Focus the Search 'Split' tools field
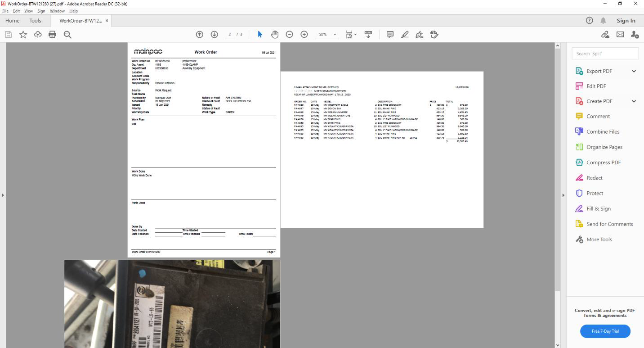This screenshot has height=348, width=644. (605, 54)
